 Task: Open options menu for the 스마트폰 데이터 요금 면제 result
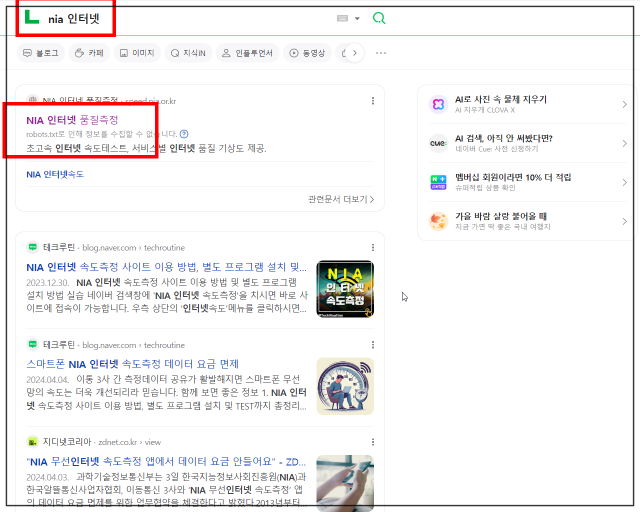click(x=373, y=345)
